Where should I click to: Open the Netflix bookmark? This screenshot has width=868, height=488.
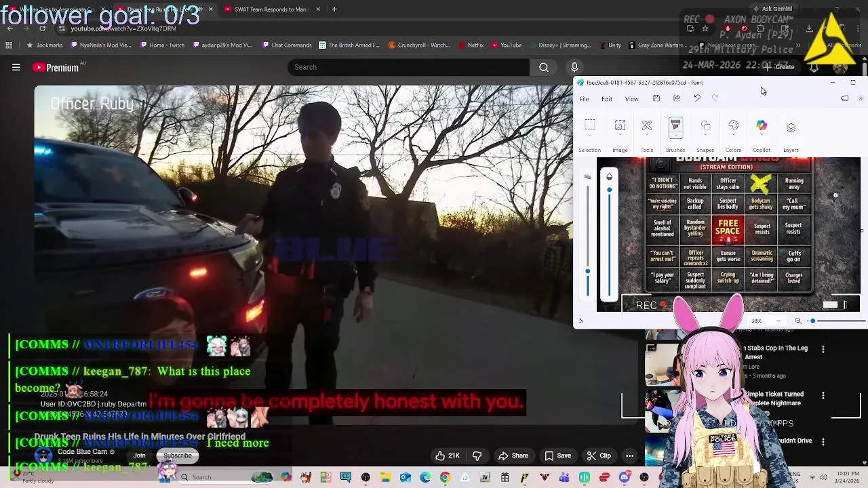tap(471, 45)
